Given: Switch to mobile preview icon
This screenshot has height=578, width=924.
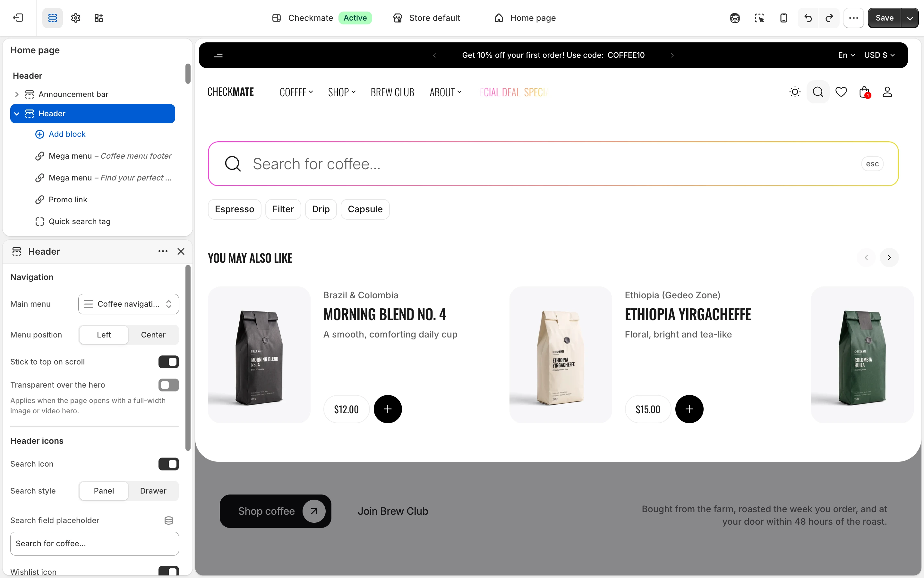Looking at the screenshot, I should point(783,18).
